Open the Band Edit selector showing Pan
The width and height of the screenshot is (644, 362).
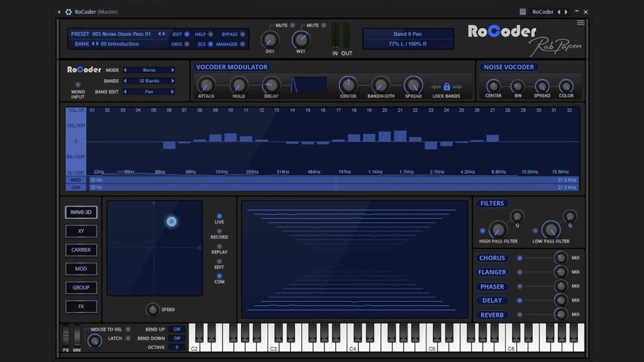(149, 92)
